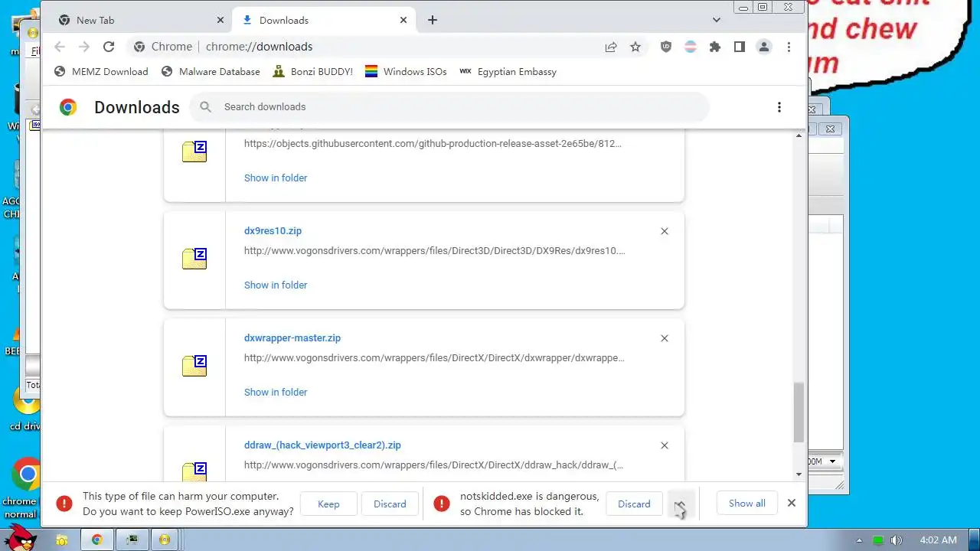Show dxwrapper-master.zip in folder

276,392
